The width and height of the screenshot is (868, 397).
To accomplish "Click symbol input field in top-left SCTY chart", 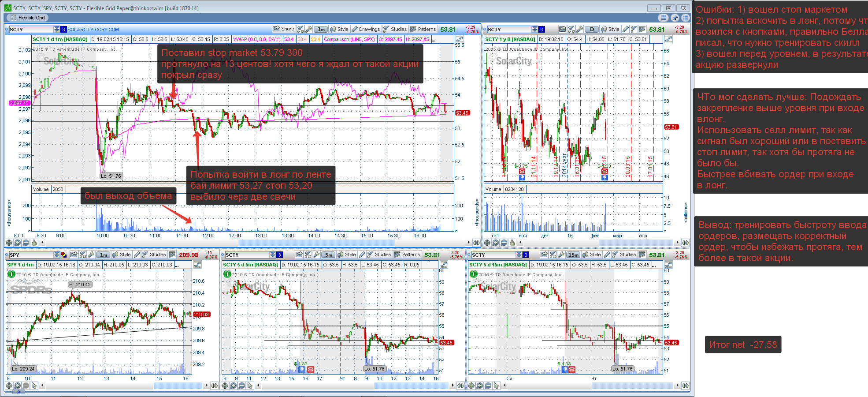I will click(x=31, y=30).
